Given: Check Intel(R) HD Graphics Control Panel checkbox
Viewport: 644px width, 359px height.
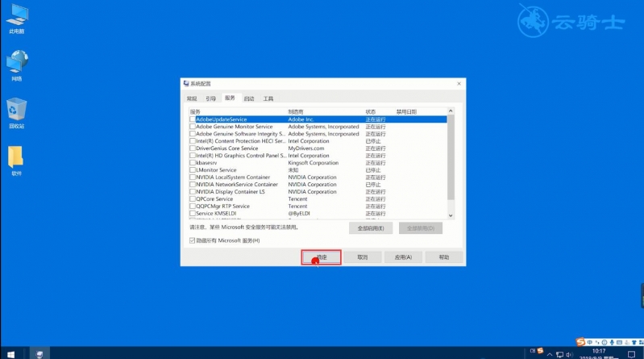Looking at the screenshot, I should tap(192, 156).
